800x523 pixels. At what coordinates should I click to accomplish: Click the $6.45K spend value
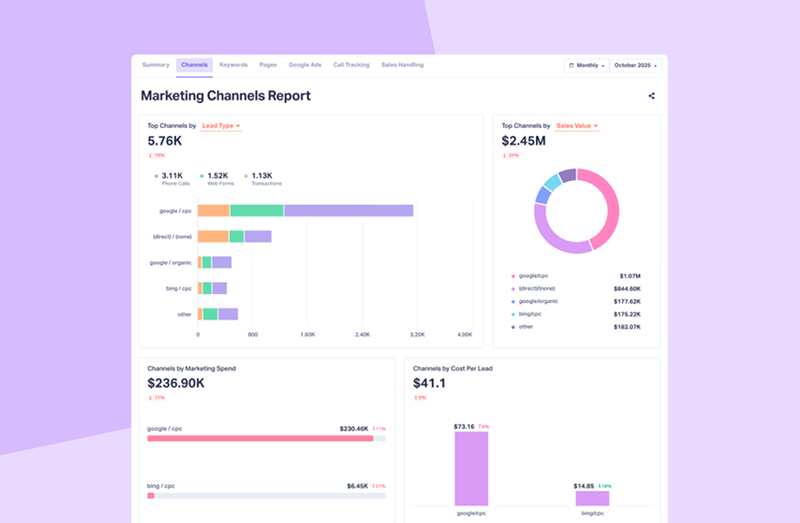pyautogui.click(x=358, y=486)
